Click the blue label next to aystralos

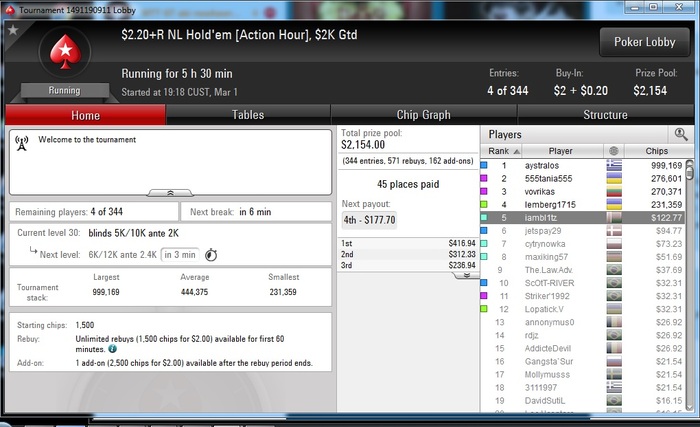point(483,165)
